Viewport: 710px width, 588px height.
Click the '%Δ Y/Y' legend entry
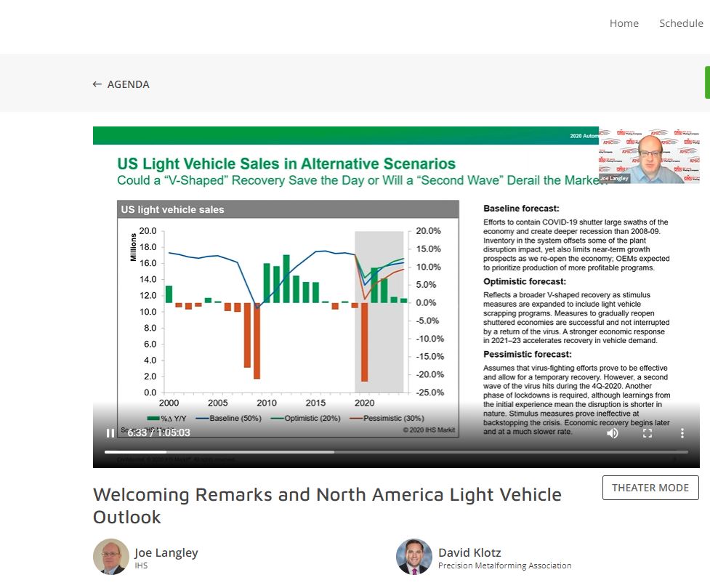click(166, 419)
